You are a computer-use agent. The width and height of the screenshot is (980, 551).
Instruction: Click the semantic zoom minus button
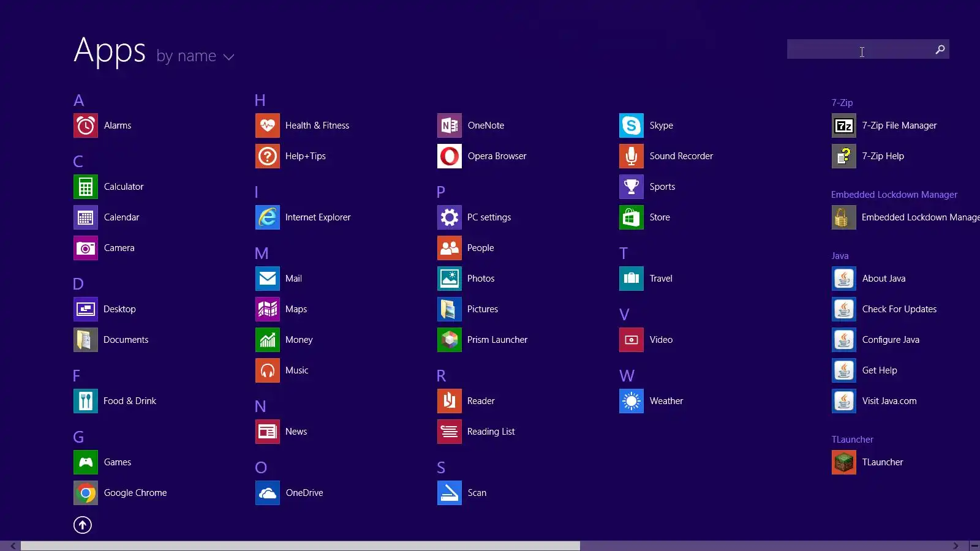click(x=974, y=545)
